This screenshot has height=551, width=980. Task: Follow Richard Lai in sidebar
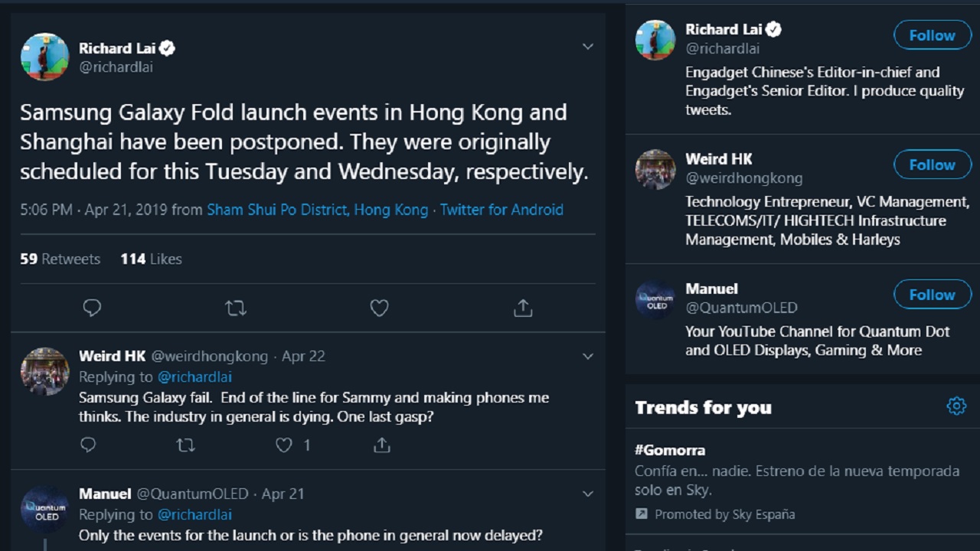tap(932, 35)
